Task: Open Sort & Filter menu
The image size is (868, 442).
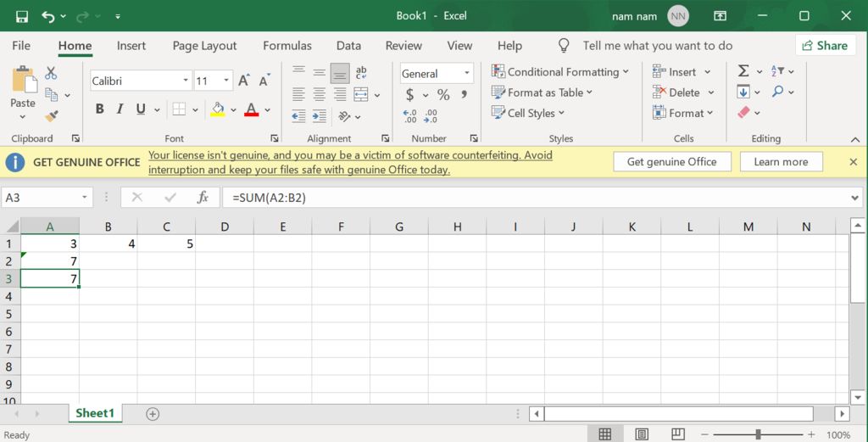Action: pyautogui.click(x=782, y=71)
